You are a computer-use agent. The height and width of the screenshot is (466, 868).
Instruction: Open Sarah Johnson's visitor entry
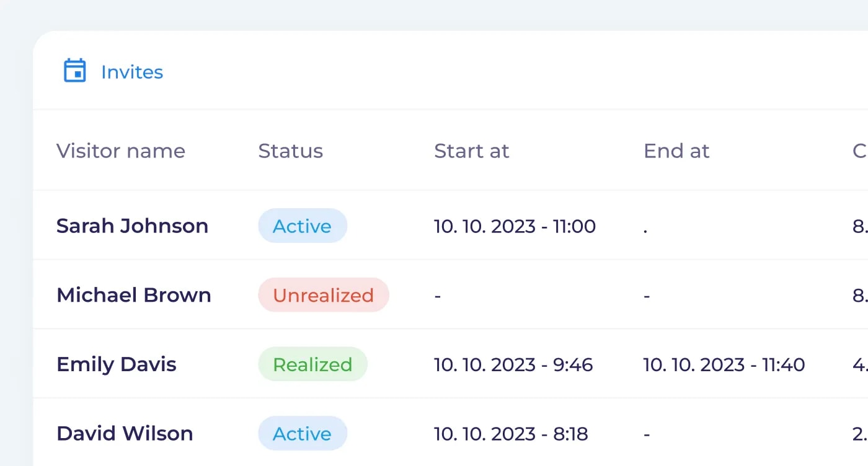[132, 226]
